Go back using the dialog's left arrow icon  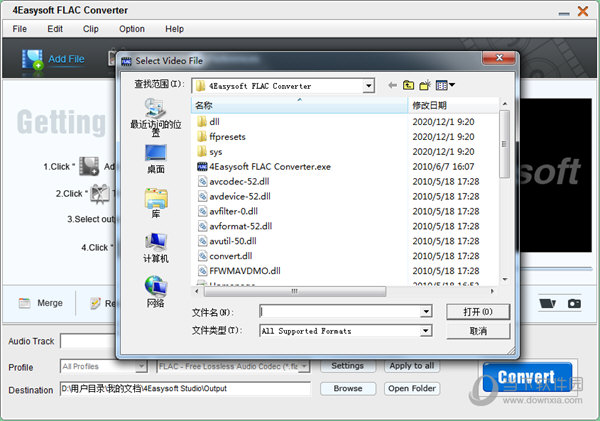pos(392,85)
